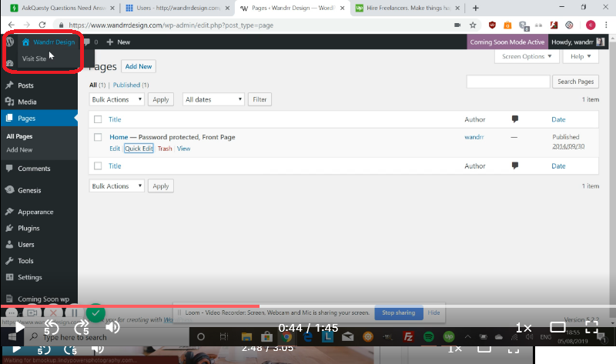This screenshot has width=616, height=364.
Task: Open the bottom Bulk Actions dropdown
Action: point(117,185)
